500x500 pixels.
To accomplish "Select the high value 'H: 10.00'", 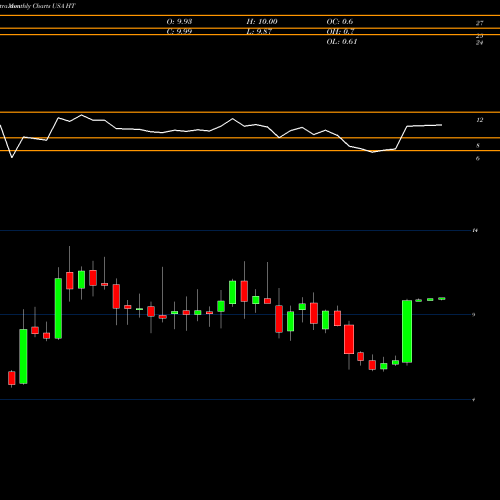I will coord(262,22).
